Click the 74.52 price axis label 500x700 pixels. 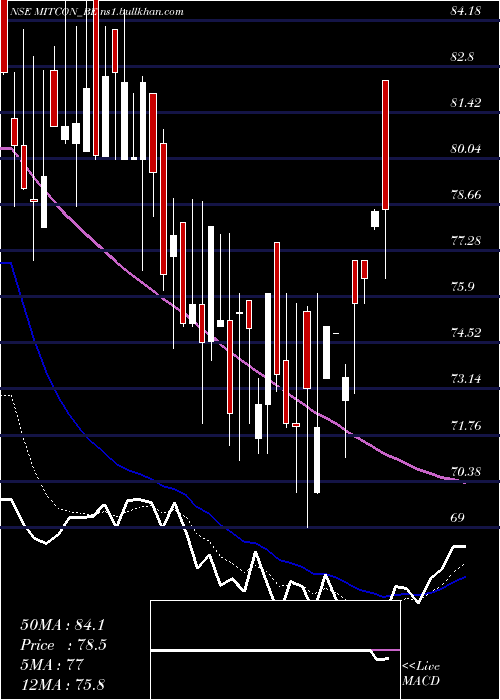(x=466, y=333)
